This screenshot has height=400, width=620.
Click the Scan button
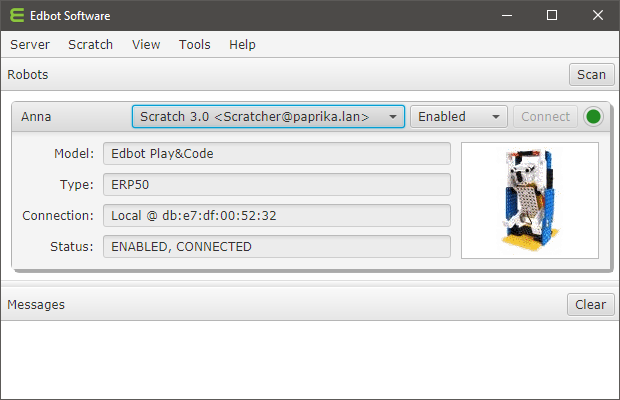(x=592, y=74)
